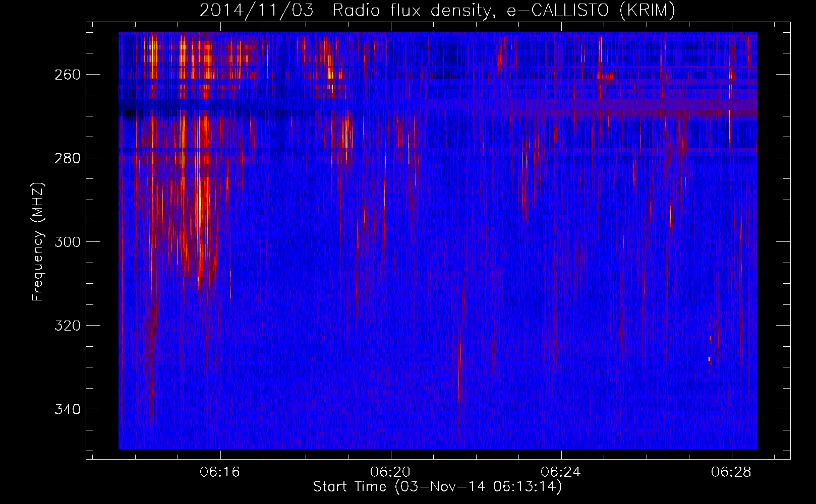The image size is (816, 504).
Task: Click the 06:20 time tick label
Action: [x=390, y=472]
